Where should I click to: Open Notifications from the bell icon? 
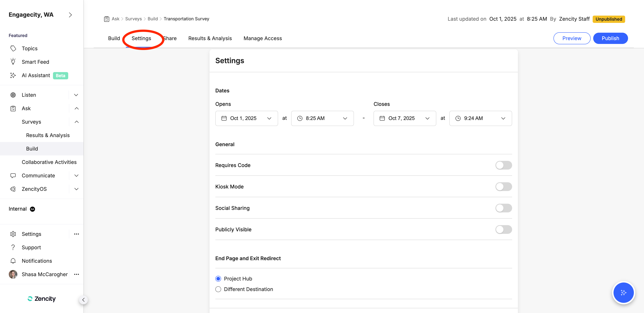(x=13, y=261)
